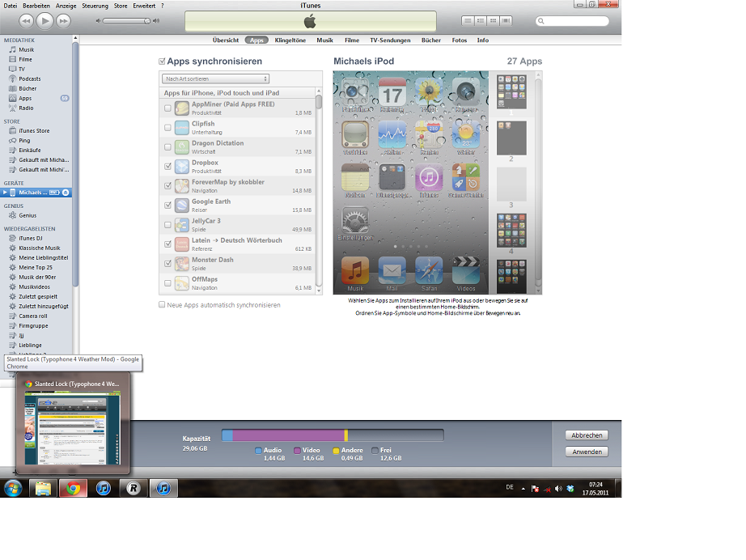Switch to the Klingeltöne tab

tap(290, 40)
